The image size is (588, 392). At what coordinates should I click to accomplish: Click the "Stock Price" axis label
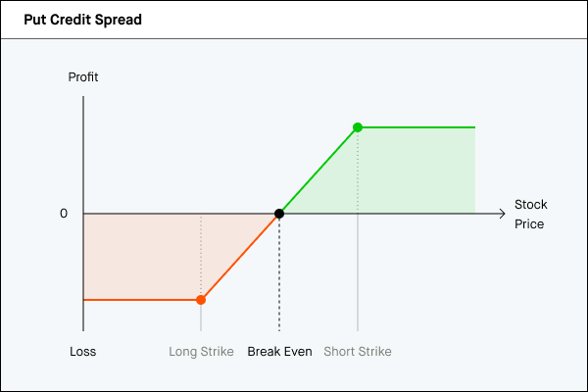(531, 215)
